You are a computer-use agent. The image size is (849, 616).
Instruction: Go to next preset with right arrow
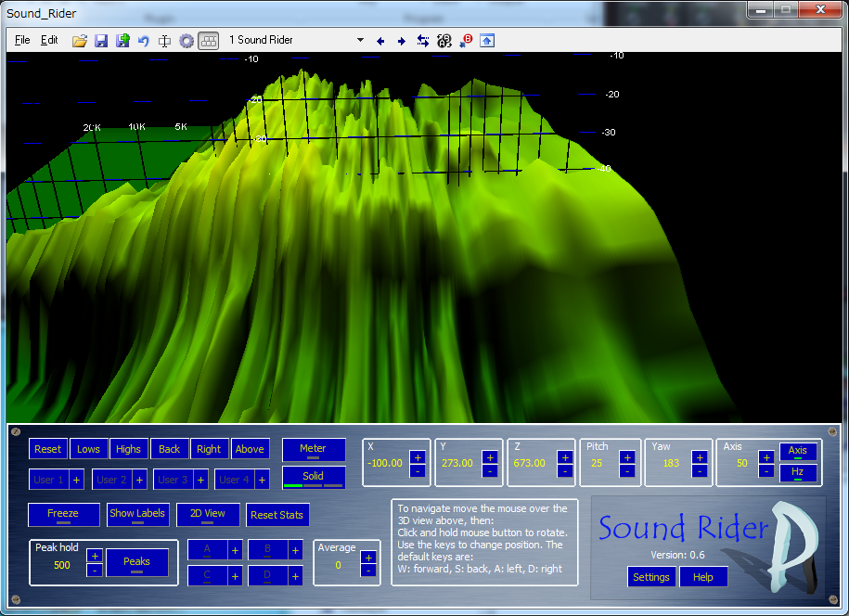[x=401, y=41]
